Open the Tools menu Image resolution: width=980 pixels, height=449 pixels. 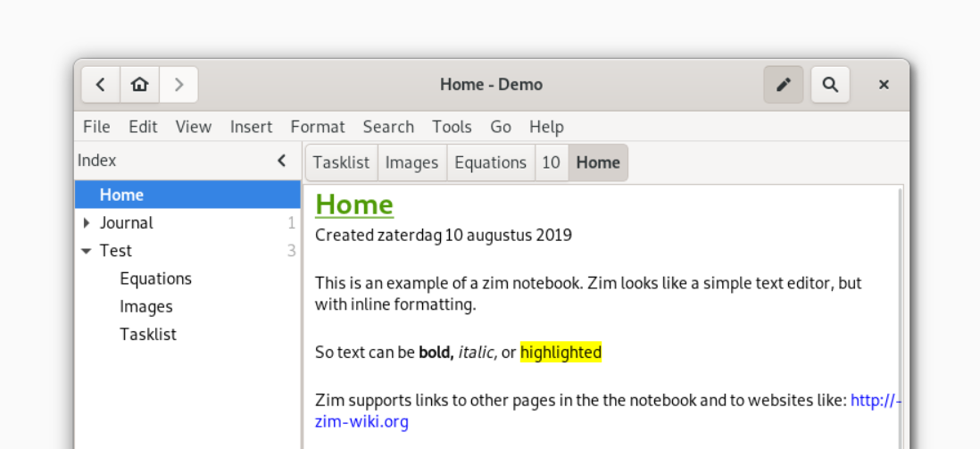(x=452, y=127)
